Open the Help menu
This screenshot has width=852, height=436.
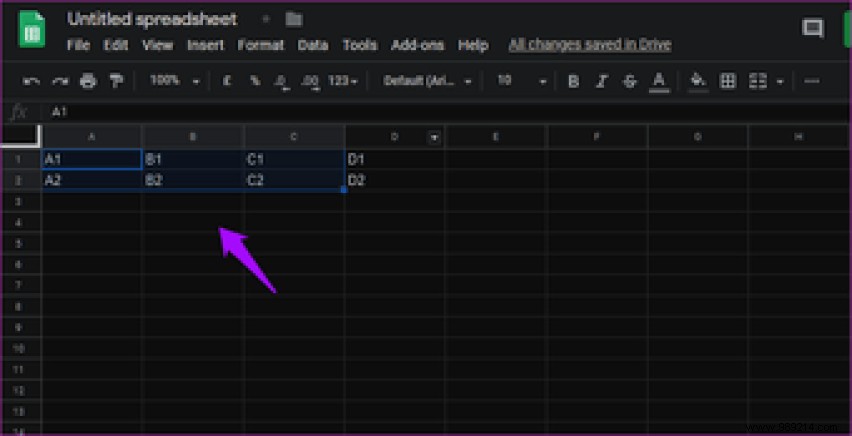[473, 45]
